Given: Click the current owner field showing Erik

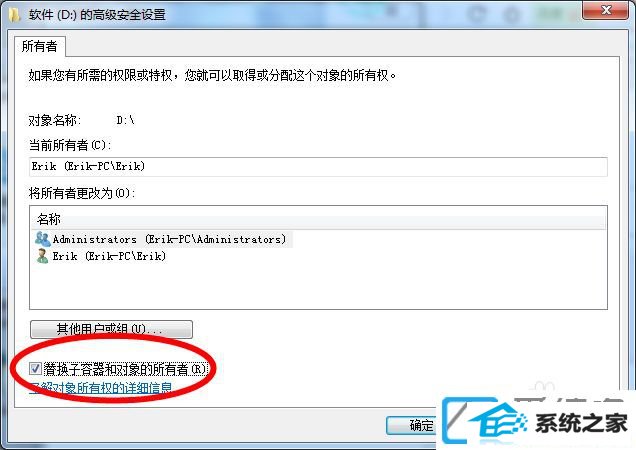Looking at the screenshot, I should [x=318, y=166].
